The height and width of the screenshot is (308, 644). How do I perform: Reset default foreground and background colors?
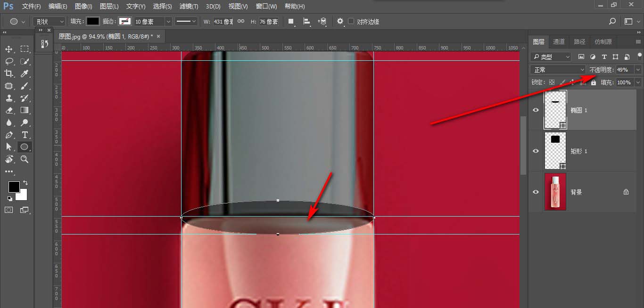coord(10,198)
